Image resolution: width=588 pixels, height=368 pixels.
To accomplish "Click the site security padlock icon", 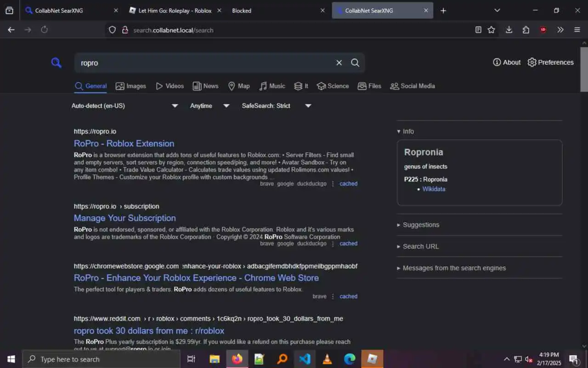I will point(124,30).
